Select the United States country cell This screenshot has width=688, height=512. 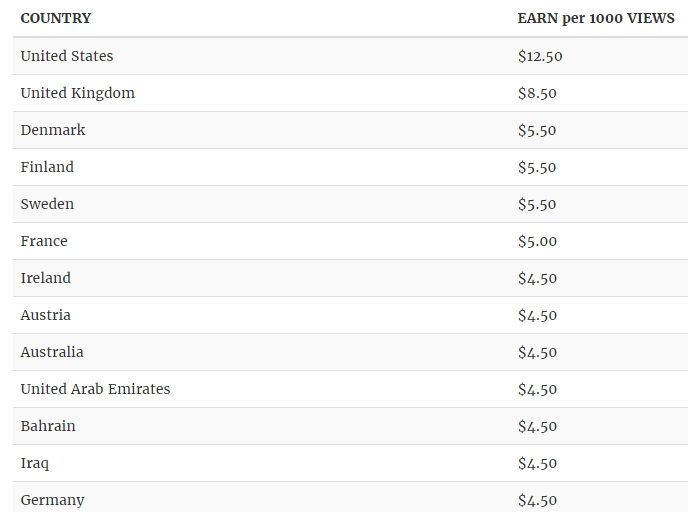click(x=67, y=56)
